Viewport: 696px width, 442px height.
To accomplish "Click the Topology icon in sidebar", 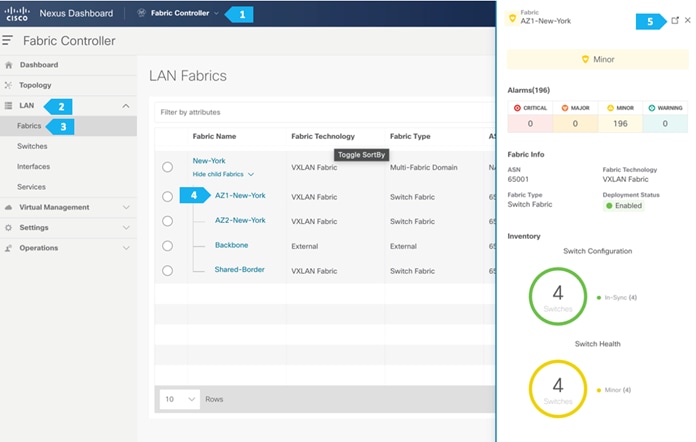I will coord(8,85).
